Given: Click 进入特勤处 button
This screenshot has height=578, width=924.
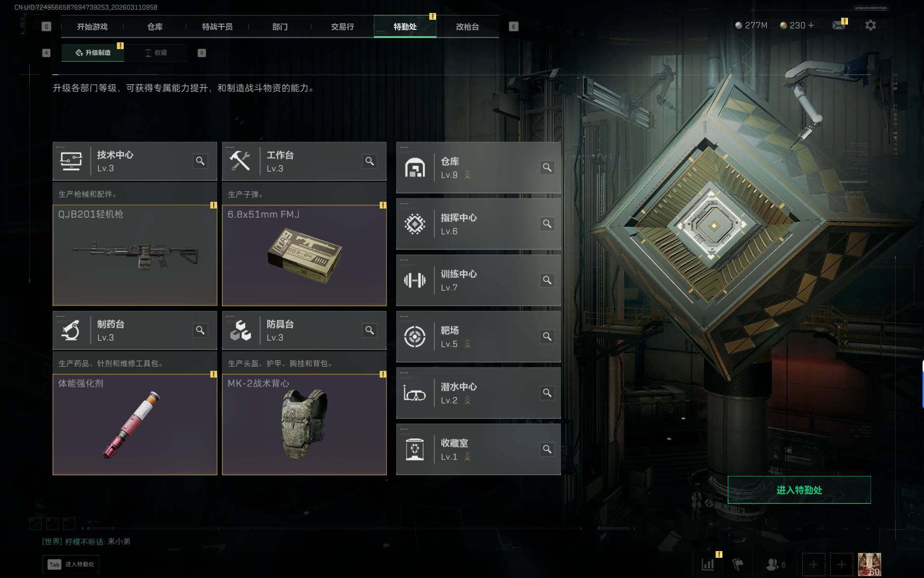Looking at the screenshot, I should coord(799,490).
